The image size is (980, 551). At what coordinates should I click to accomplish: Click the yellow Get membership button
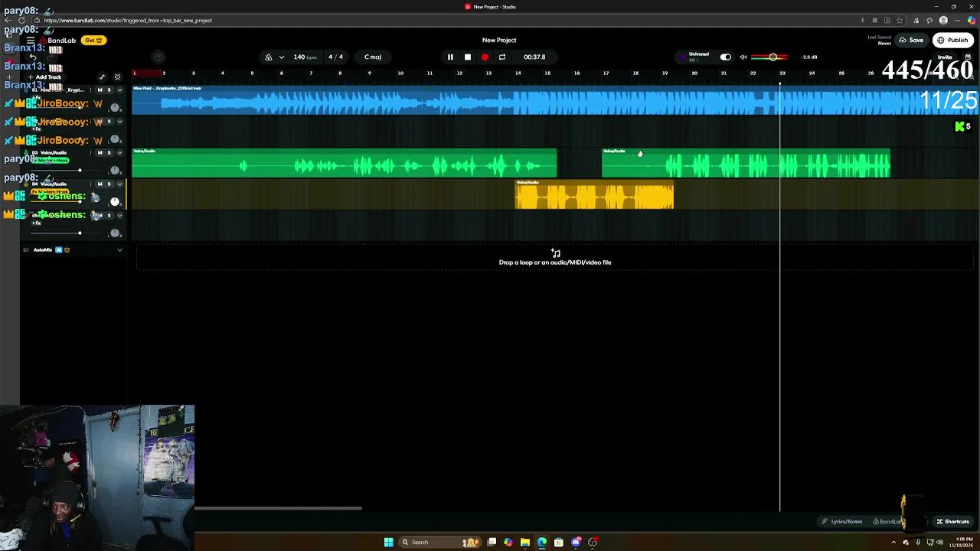pyautogui.click(x=94, y=41)
